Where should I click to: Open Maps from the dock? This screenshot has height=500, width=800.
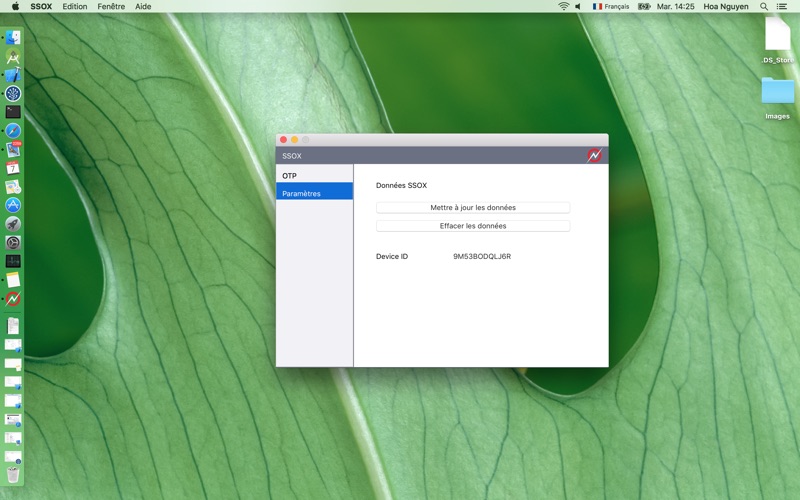pyautogui.click(x=13, y=187)
